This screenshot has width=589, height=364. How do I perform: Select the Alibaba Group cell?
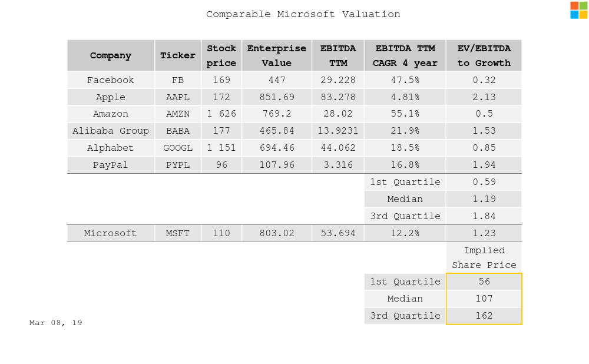tap(111, 131)
